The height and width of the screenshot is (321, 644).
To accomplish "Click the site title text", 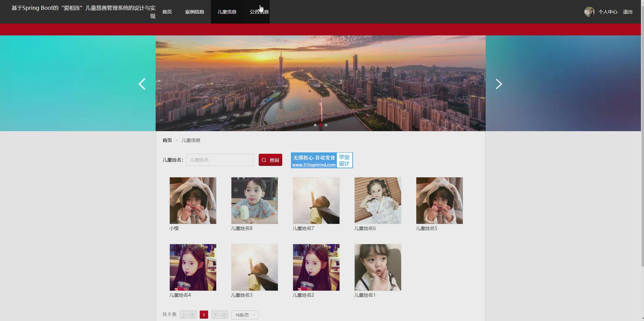I will click(84, 12).
